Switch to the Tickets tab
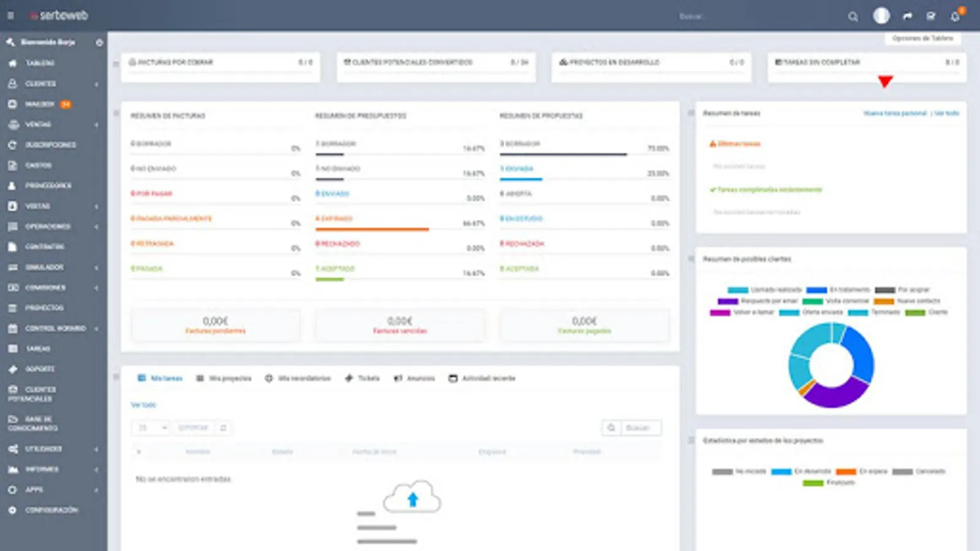This screenshot has width=980, height=551. 362,378
